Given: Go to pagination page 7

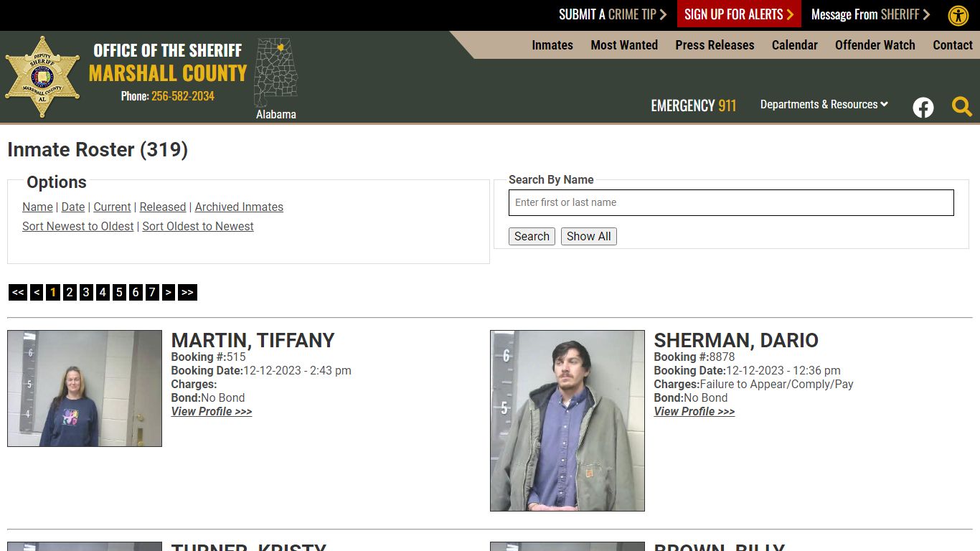Looking at the screenshot, I should [x=152, y=292].
